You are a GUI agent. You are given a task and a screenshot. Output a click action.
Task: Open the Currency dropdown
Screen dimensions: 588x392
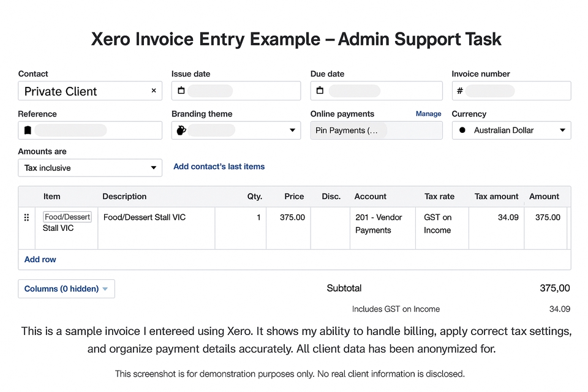point(562,130)
